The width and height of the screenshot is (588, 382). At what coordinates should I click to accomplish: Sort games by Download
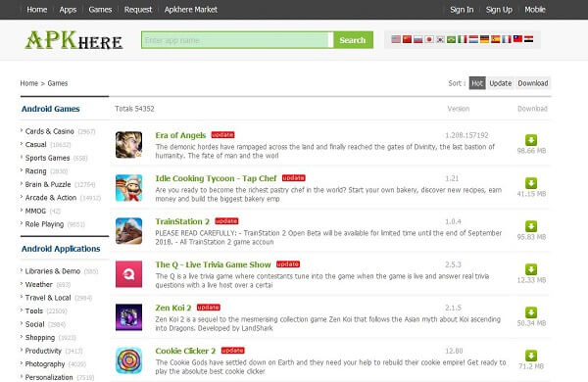(x=533, y=83)
